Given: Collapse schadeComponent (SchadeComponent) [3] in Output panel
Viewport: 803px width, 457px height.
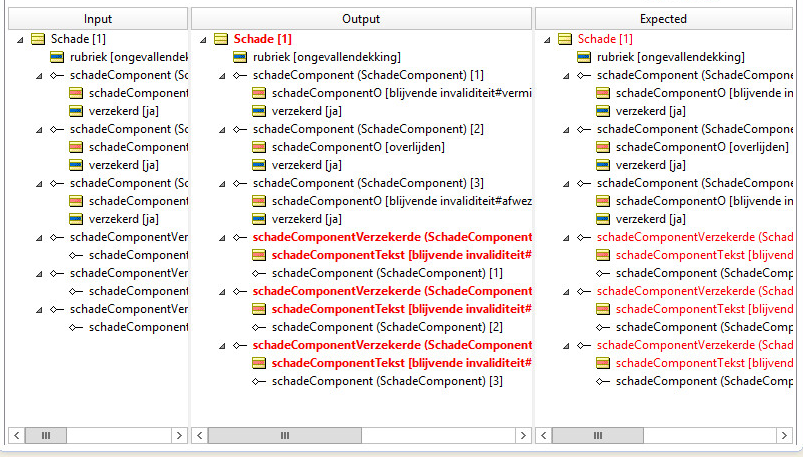Looking at the screenshot, I should pos(224,183).
